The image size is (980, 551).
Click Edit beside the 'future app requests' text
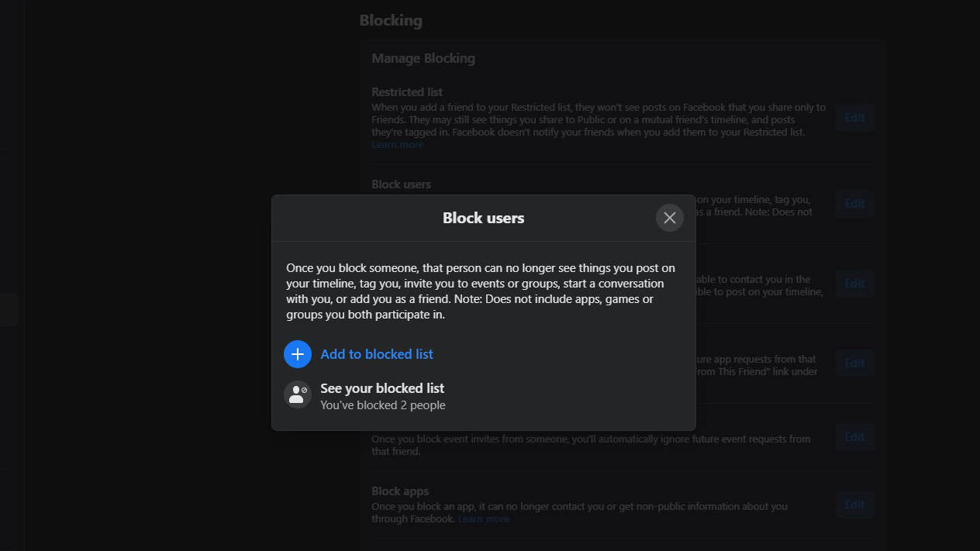[854, 363]
